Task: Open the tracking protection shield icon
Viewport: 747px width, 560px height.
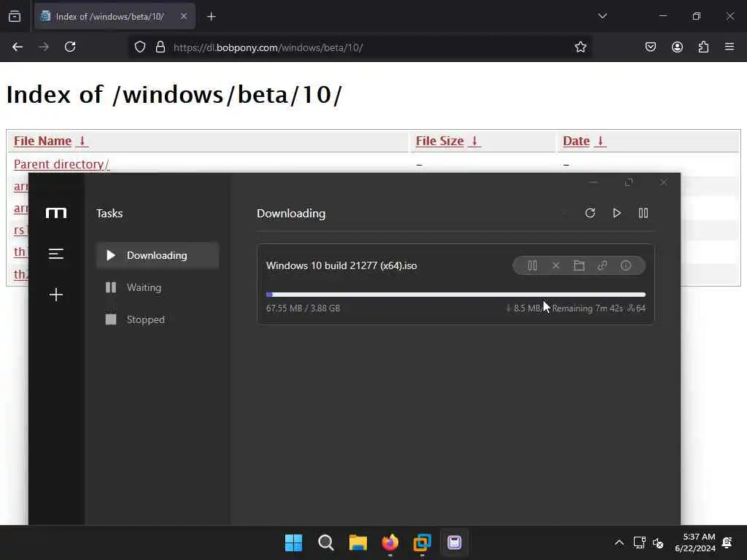Action: [x=139, y=47]
